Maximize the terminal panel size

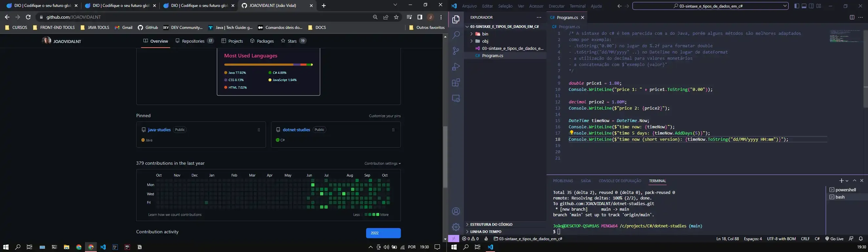pyautogui.click(x=855, y=181)
